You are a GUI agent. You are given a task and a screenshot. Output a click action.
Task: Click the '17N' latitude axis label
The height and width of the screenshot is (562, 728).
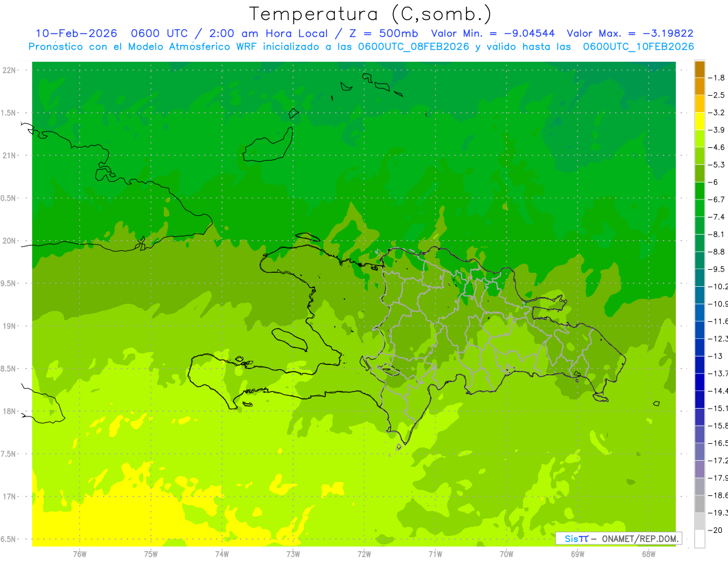coord(10,497)
